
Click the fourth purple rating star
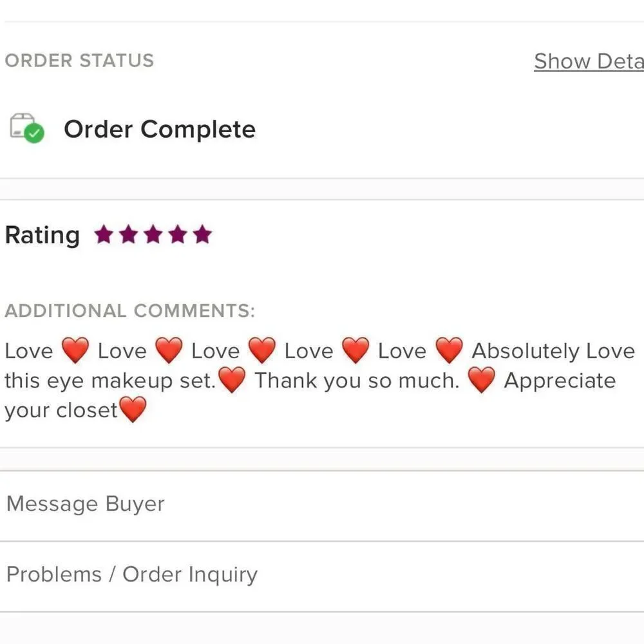(178, 234)
